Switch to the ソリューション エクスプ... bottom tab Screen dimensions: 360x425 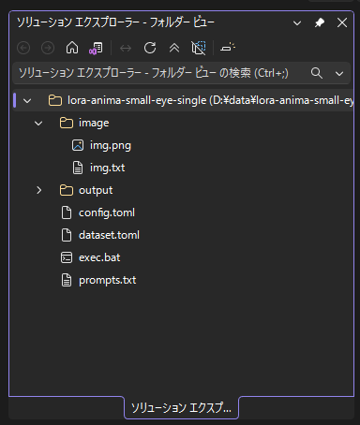point(181,408)
